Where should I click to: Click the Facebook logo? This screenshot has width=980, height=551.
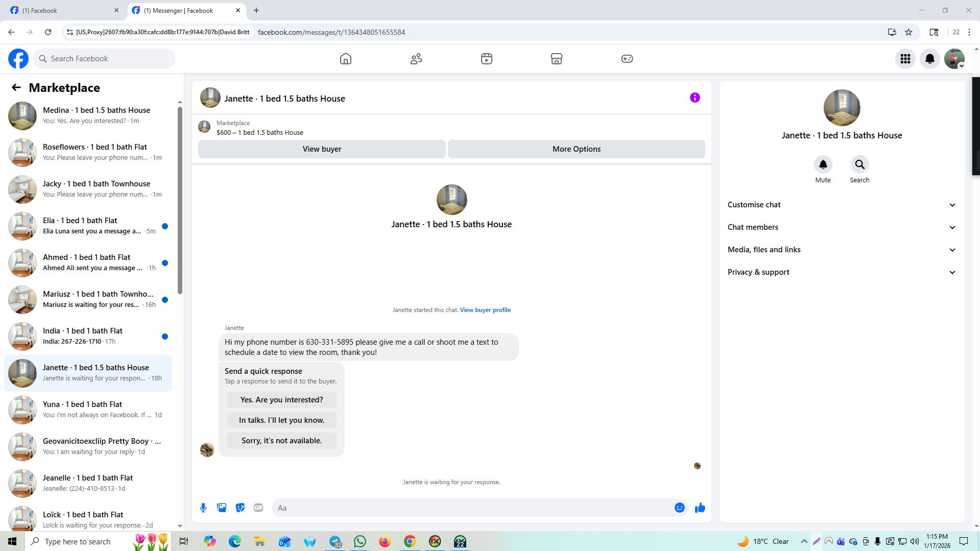[x=18, y=59]
